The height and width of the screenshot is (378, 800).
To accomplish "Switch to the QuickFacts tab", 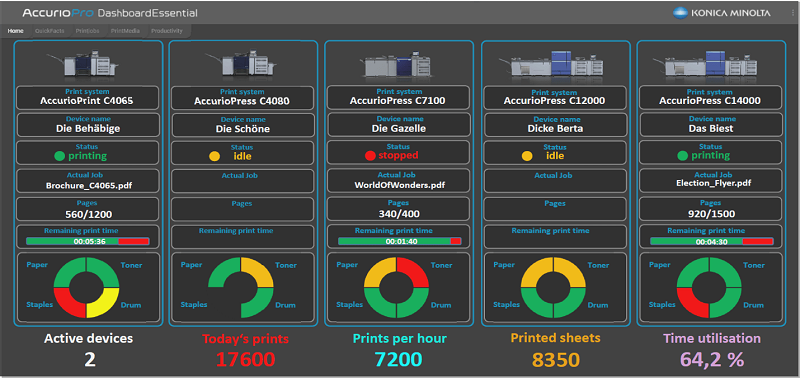I will click(50, 31).
